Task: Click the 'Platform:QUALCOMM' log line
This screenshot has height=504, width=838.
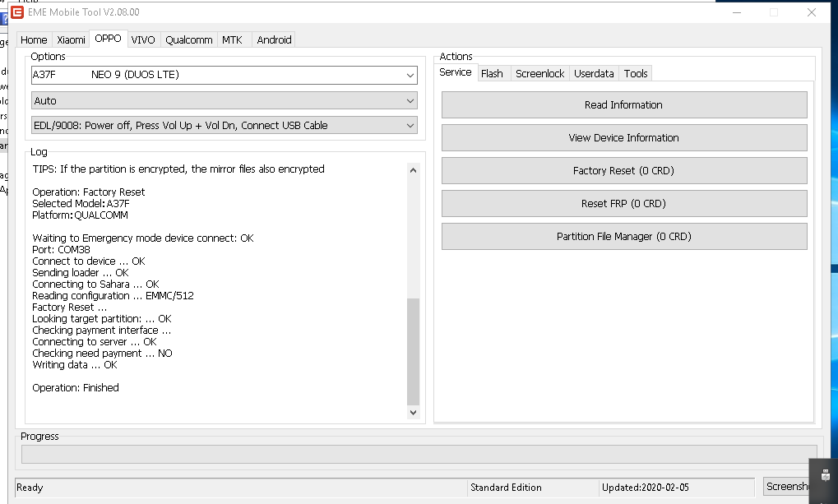Action: (x=80, y=215)
